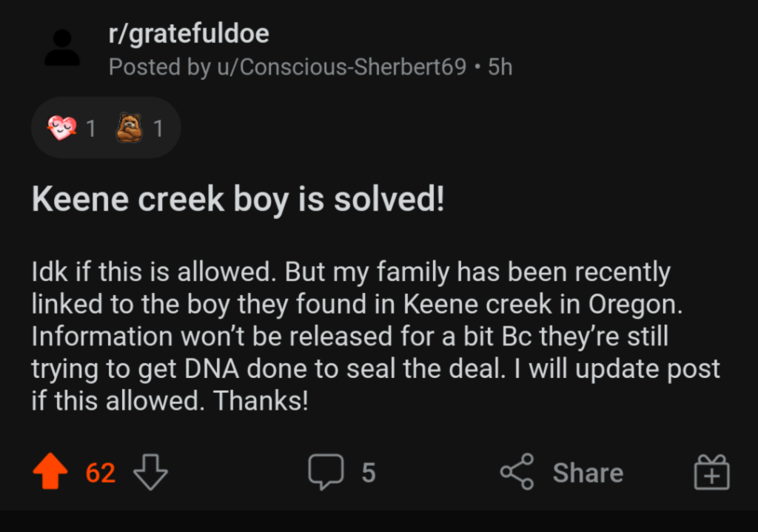Select the bear hug award emoji

tap(129, 128)
